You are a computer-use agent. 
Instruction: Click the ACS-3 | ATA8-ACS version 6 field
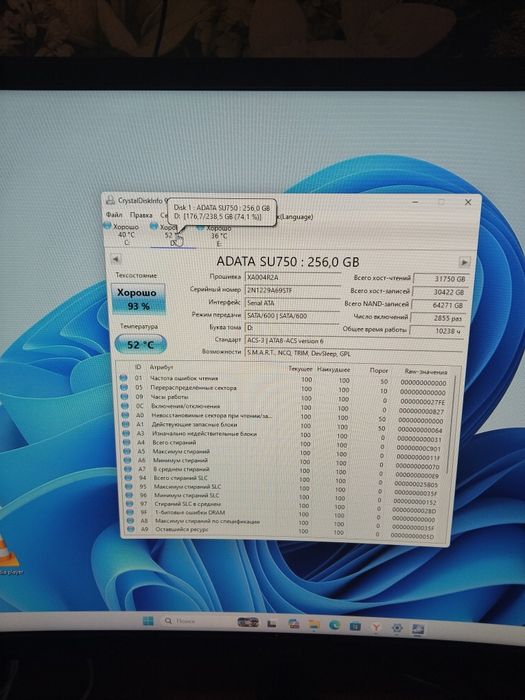point(356,341)
